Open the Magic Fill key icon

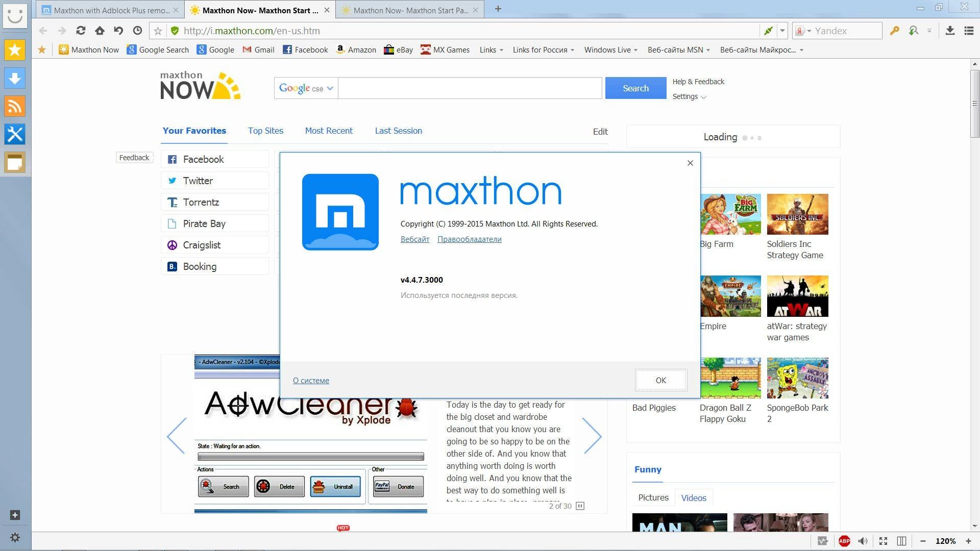coord(894,31)
